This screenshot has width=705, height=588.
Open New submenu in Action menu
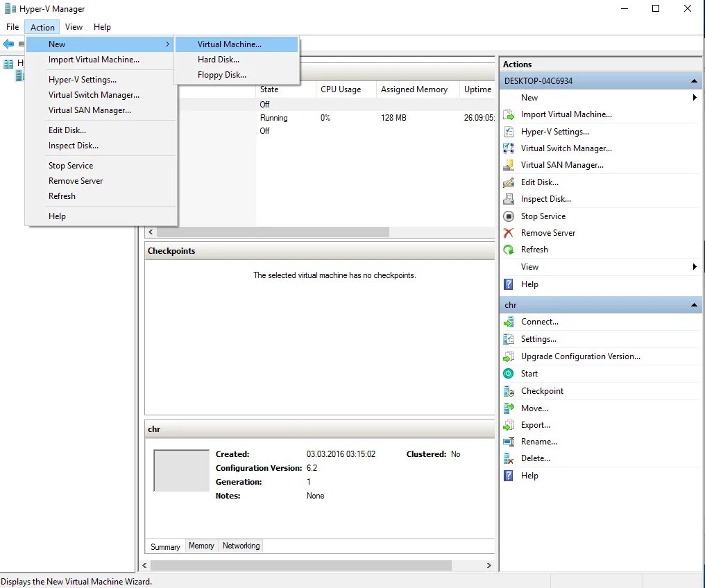tap(100, 44)
